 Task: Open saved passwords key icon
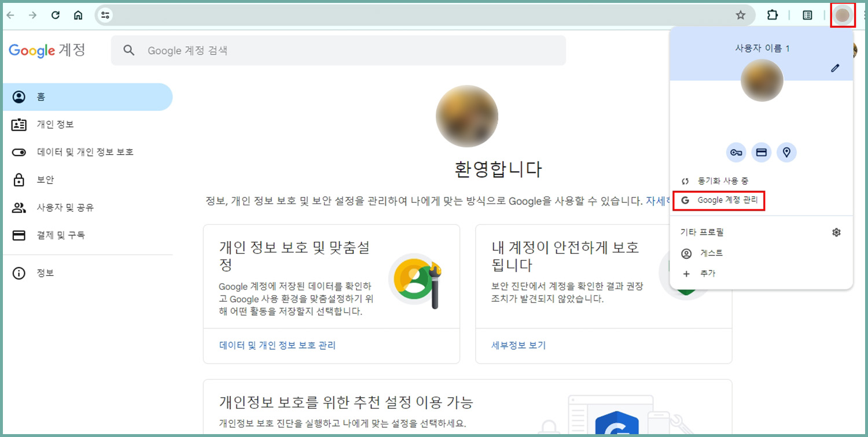click(736, 153)
